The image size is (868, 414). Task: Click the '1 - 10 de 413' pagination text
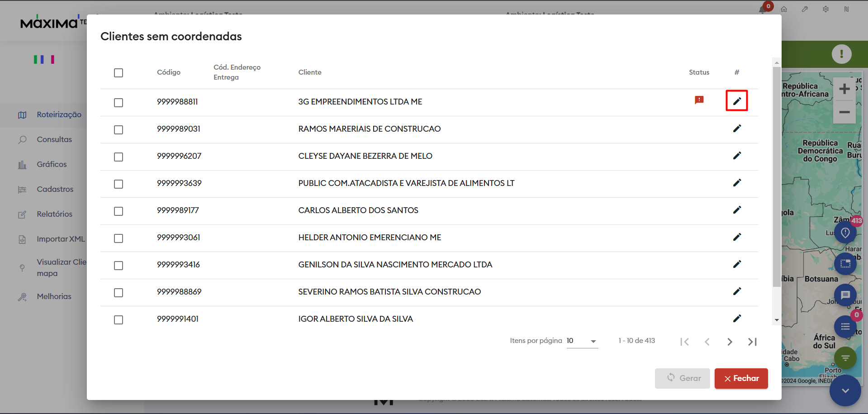tap(637, 341)
